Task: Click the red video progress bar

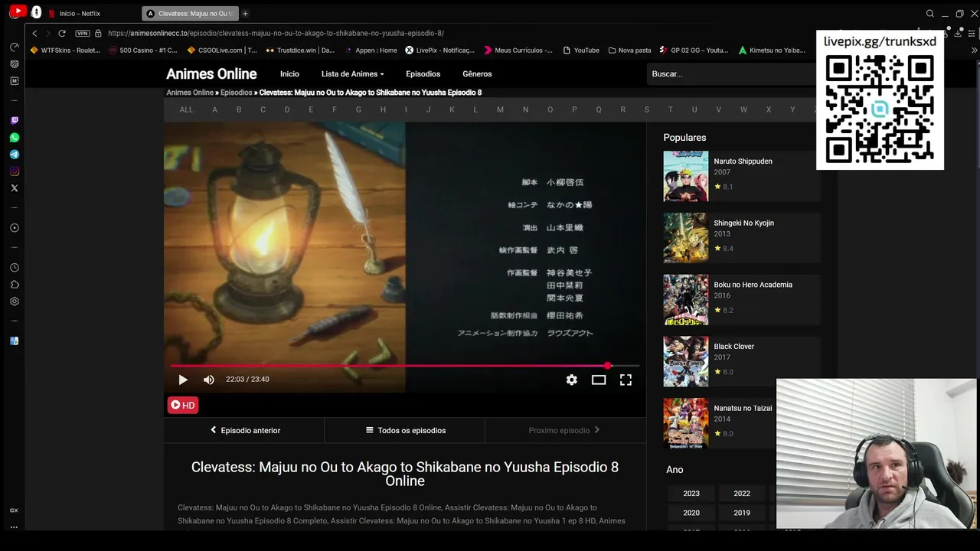Action: tap(404, 366)
